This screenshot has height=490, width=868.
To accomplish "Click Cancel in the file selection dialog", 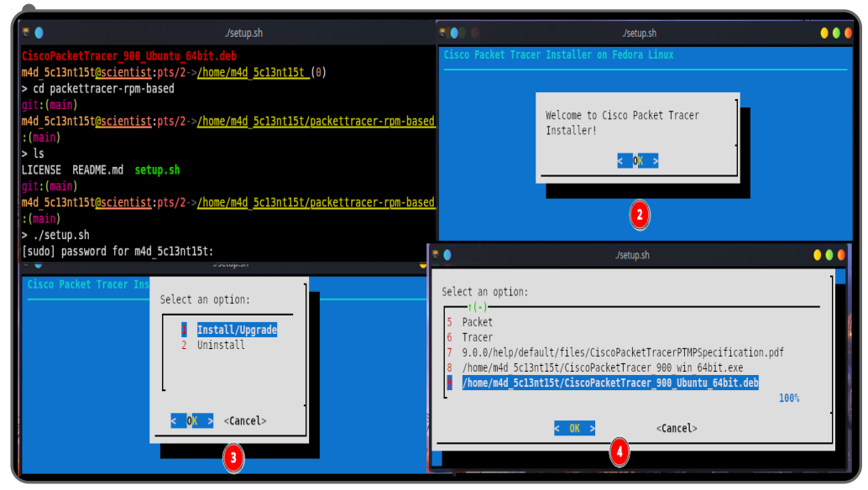I will 676,428.
